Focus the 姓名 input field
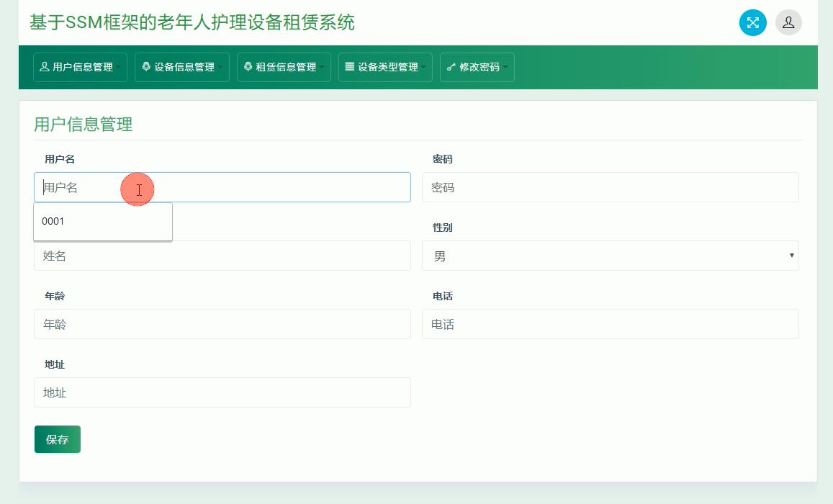 [222, 256]
